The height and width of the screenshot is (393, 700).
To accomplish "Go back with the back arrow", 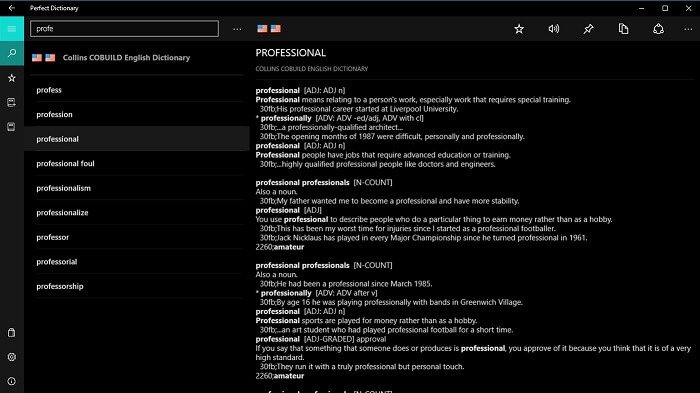I will click(12, 8).
